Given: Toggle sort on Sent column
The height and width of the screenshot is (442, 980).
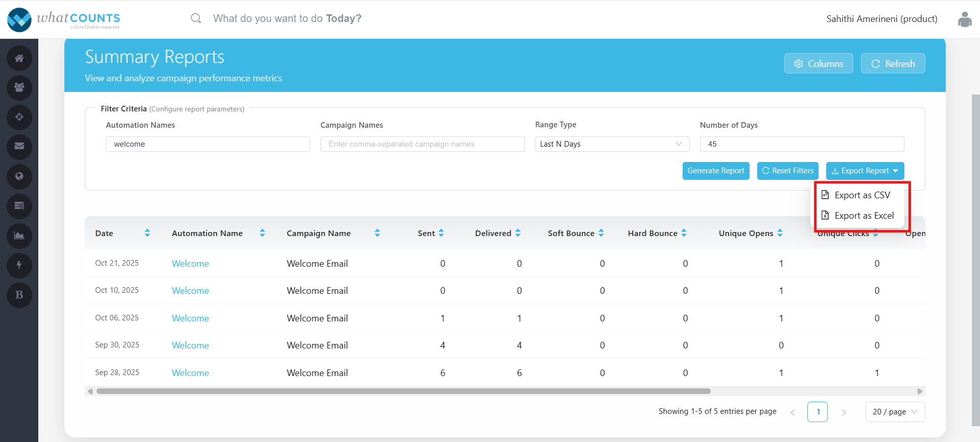Looking at the screenshot, I should point(441,233).
